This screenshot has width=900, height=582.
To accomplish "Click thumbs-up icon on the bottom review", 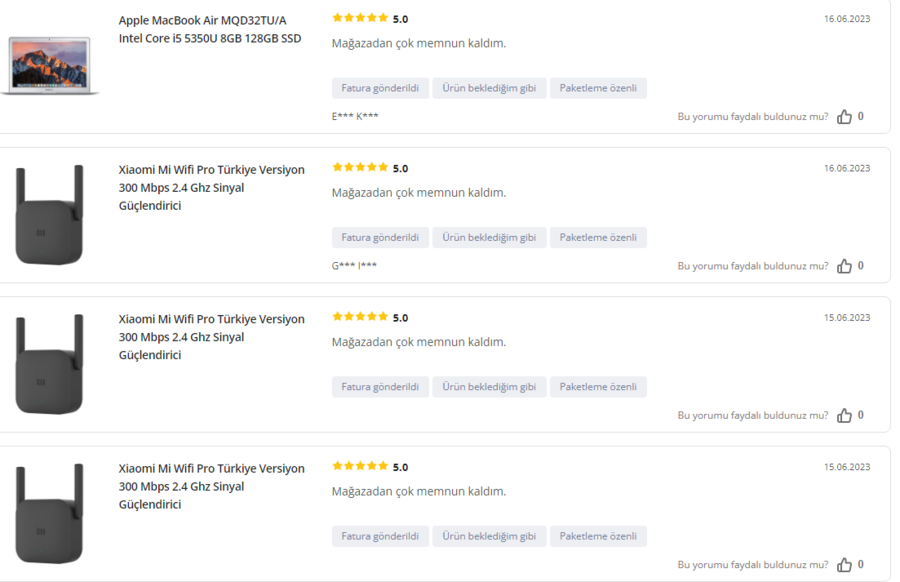I will pos(844,565).
